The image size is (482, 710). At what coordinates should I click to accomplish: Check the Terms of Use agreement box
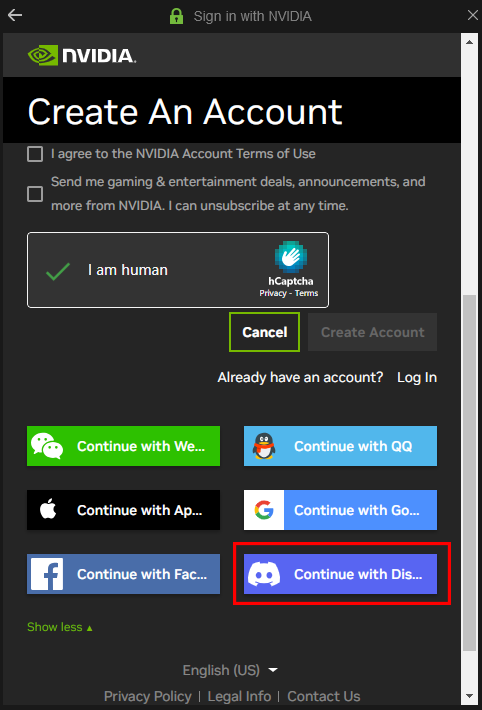[x=35, y=154]
